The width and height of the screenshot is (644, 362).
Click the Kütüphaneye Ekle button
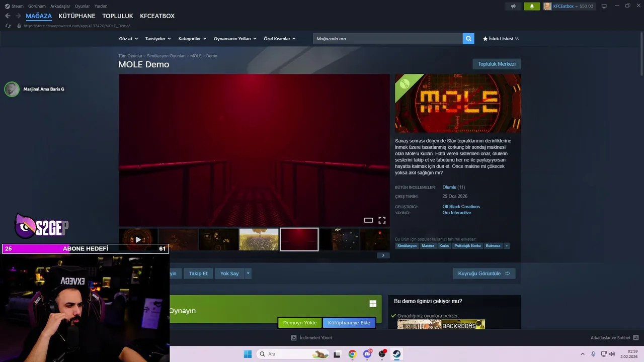(x=349, y=323)
